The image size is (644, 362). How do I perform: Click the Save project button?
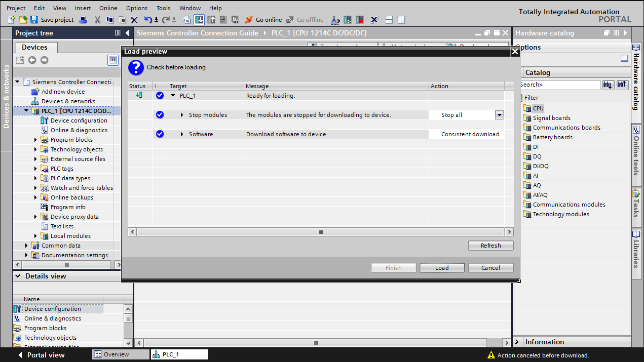tap(52, 20)
